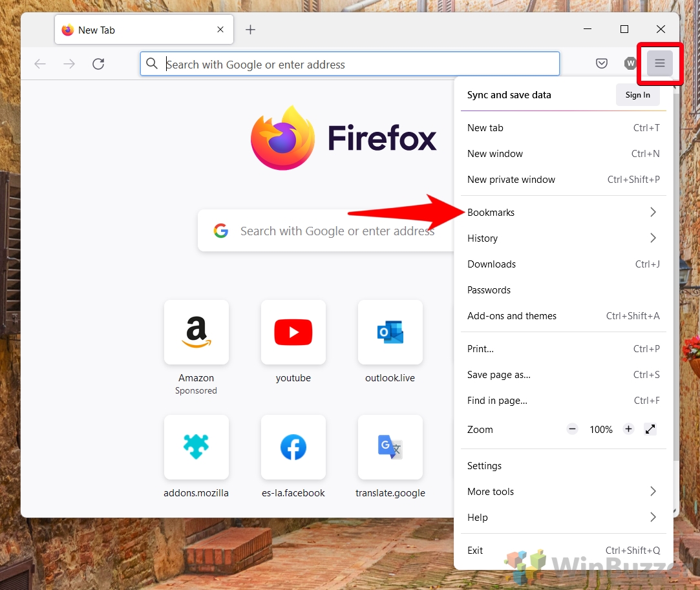Click Sync and save data label
Image resolution: width=700 pixels, height=590 pixels.
click(509, 94)
